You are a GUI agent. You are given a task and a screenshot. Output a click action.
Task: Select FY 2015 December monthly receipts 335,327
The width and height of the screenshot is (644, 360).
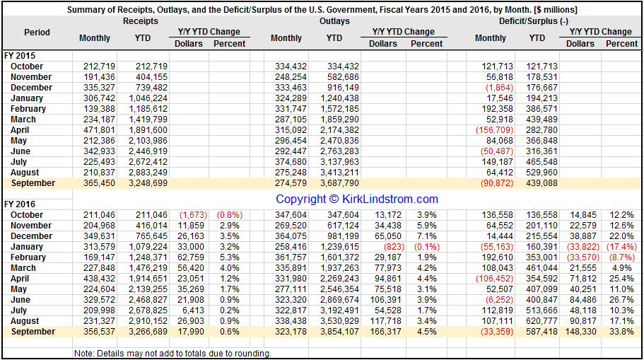click(x=99, y=88)
